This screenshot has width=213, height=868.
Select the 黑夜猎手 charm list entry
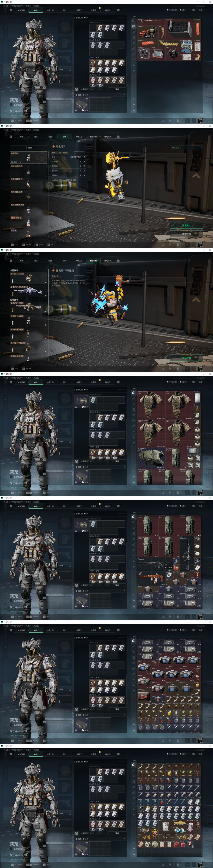(x=28, y=157)
